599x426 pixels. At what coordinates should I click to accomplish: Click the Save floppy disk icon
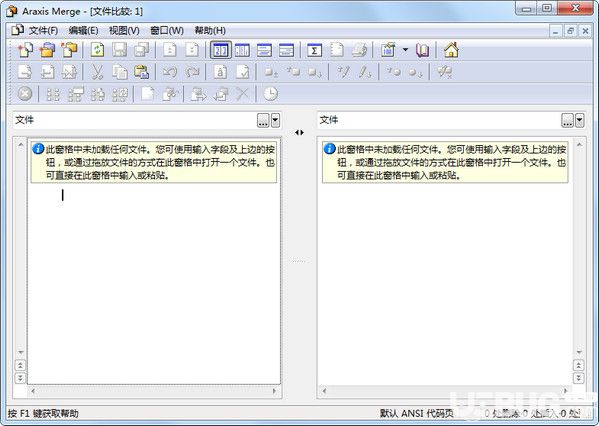click(x=119, y=50)
